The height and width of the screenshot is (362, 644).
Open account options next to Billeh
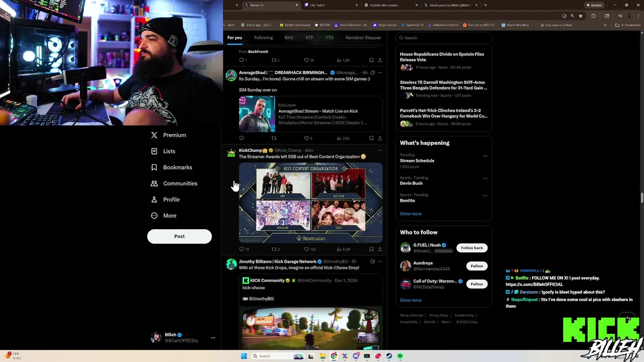(x=213, y=337)
